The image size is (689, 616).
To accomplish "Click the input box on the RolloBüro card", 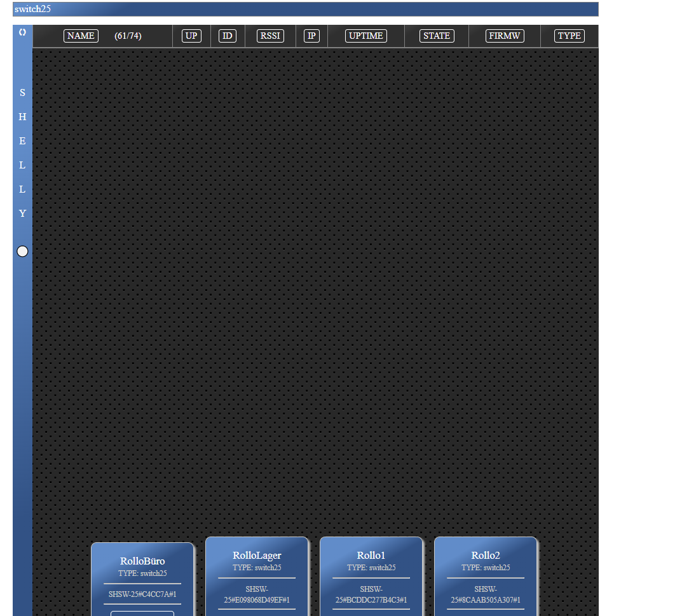I will [142, 613].
